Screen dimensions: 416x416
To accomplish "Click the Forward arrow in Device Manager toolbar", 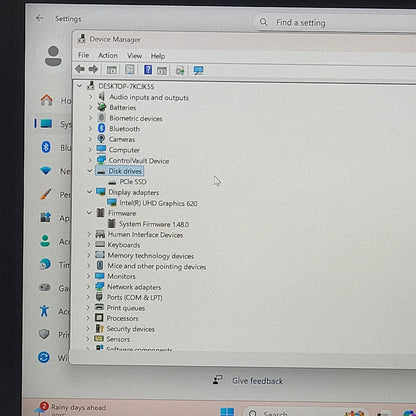I will click(x=93, y=69).
